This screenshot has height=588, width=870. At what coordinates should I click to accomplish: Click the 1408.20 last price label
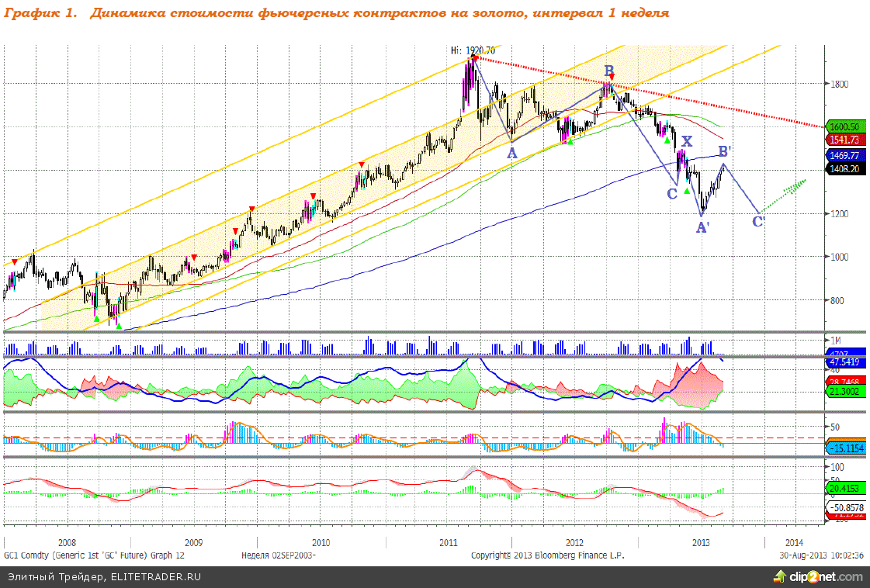(x=843, y=166)
